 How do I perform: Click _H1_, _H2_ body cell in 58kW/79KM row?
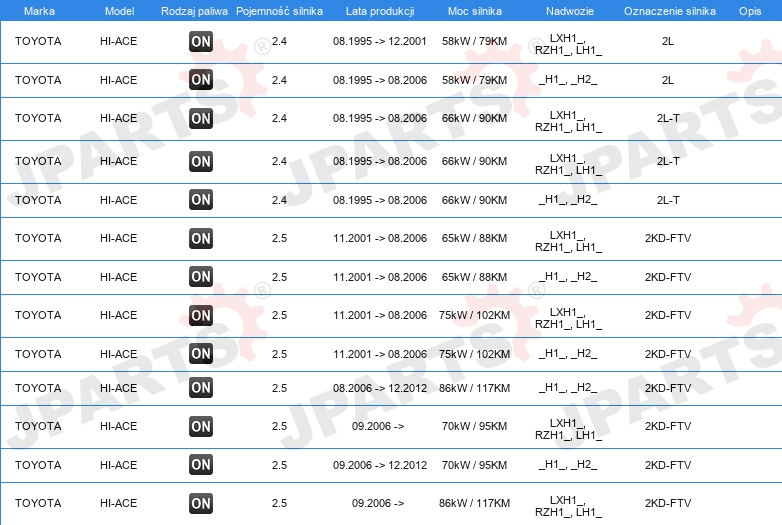pos(568,80)
